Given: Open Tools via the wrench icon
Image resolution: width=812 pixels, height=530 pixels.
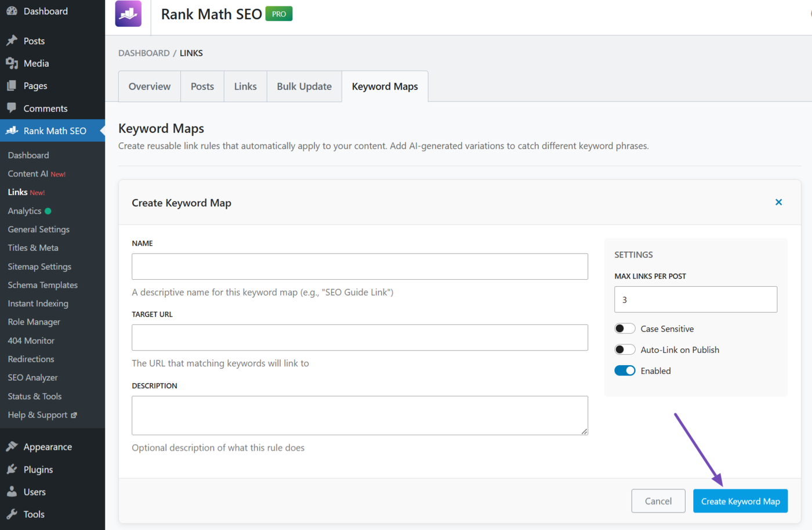Looking at the screenshot, I should (12, 514).
